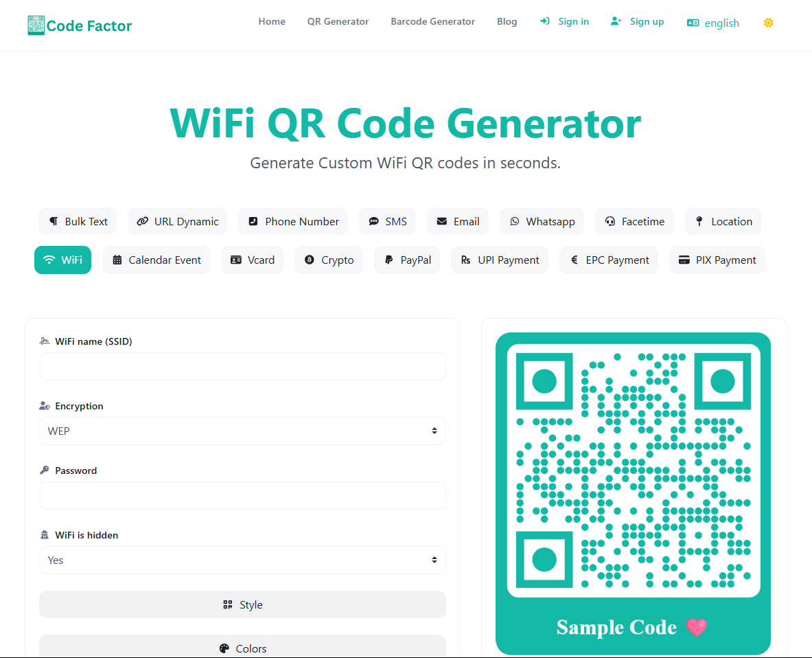Click the Whatsapp logo icon

tap(514, 221)
